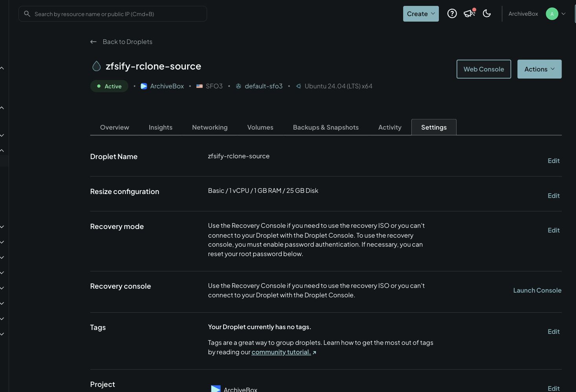
Task: Click the US flag region icon
Action: [200, 86]
